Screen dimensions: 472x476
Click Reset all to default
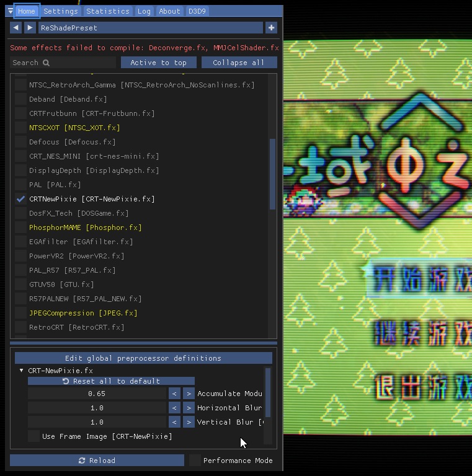point(111,381)
